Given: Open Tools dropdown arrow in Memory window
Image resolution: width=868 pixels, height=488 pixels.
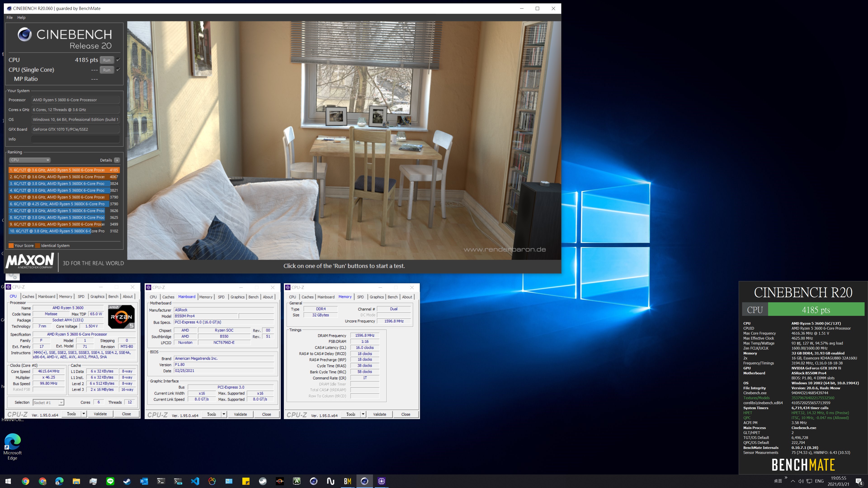Looking at the screenshot, I should pyautogui.click(x=363, y=414).
